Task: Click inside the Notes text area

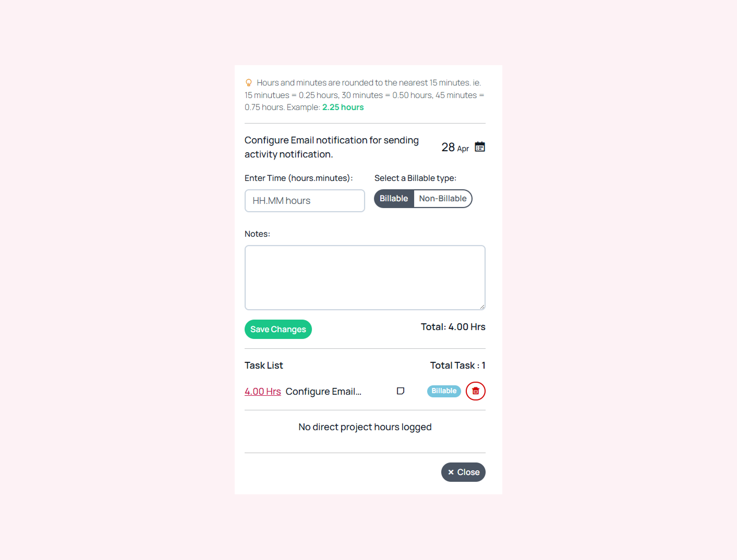Action: tap(365, 277)
